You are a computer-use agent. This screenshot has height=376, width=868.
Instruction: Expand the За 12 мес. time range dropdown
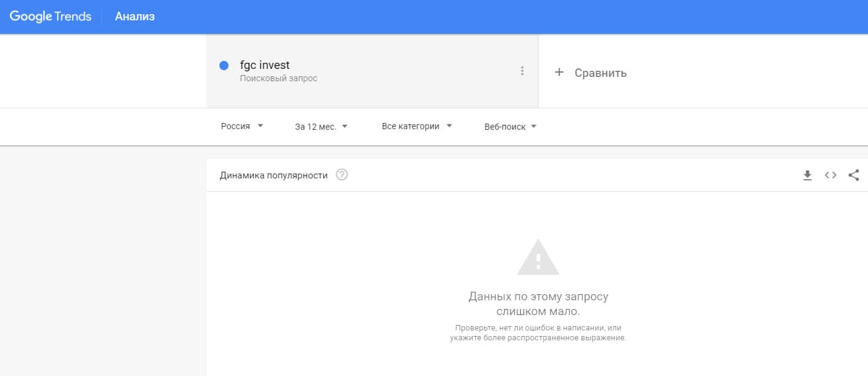pos(321,126)
